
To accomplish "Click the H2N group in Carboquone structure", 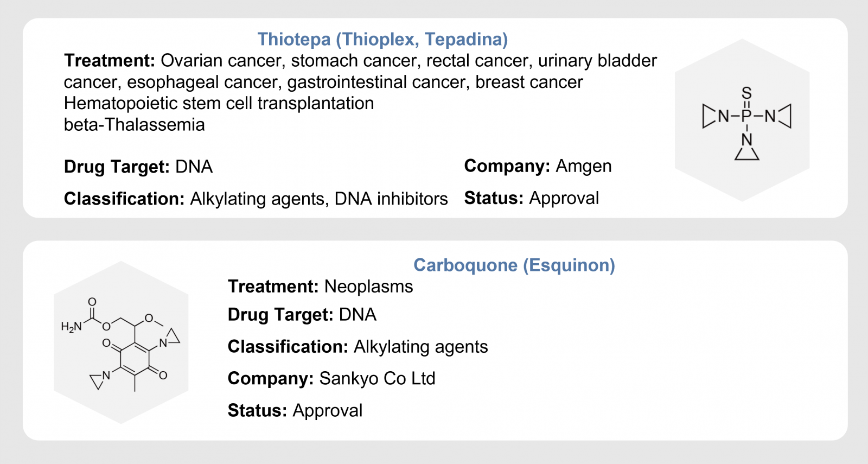I will coord(71,326).
